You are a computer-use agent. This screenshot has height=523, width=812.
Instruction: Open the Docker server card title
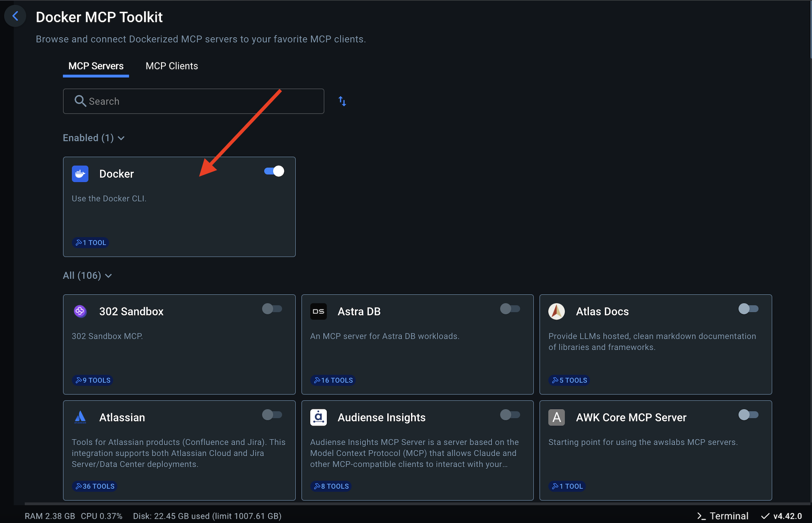(x=116, y=174)
